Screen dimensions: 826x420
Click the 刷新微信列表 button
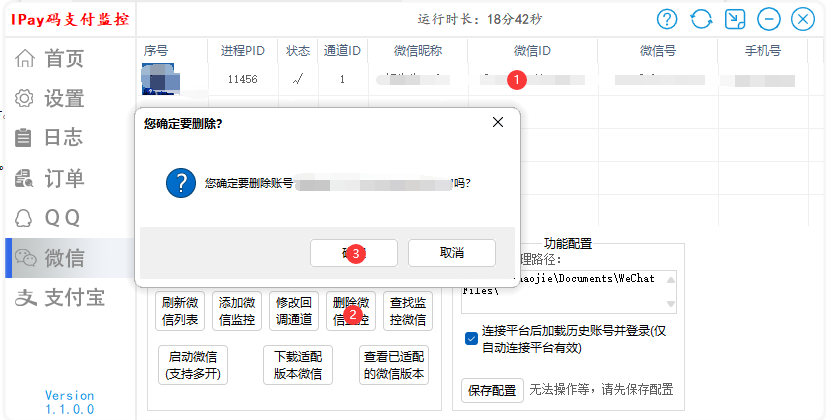click(180, 311)
